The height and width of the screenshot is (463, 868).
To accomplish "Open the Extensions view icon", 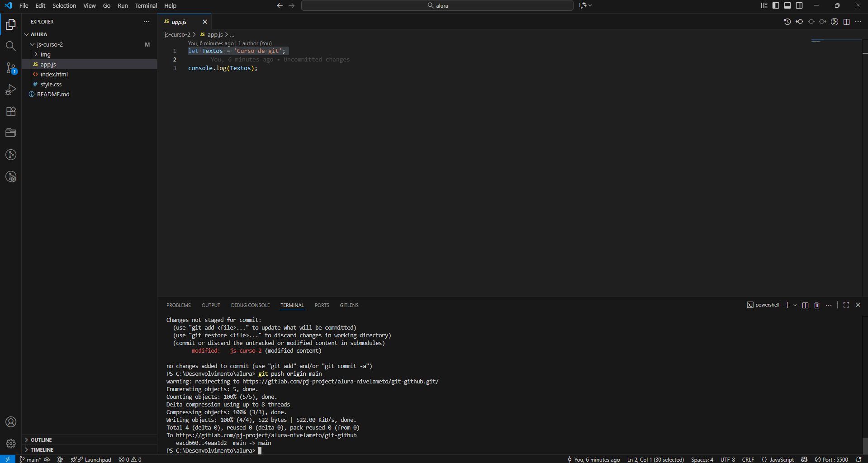I will (11, 111).
